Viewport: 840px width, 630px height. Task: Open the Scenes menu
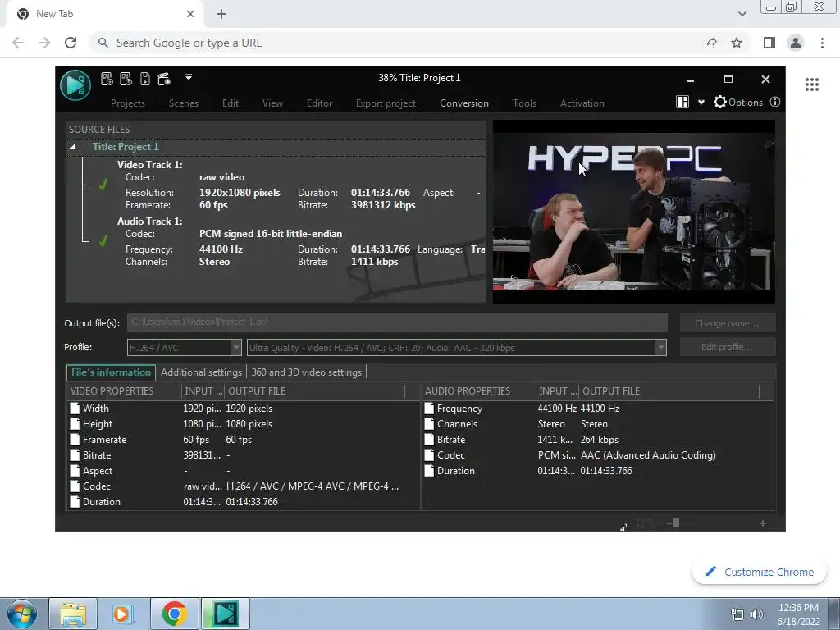[x=184, y=103]
